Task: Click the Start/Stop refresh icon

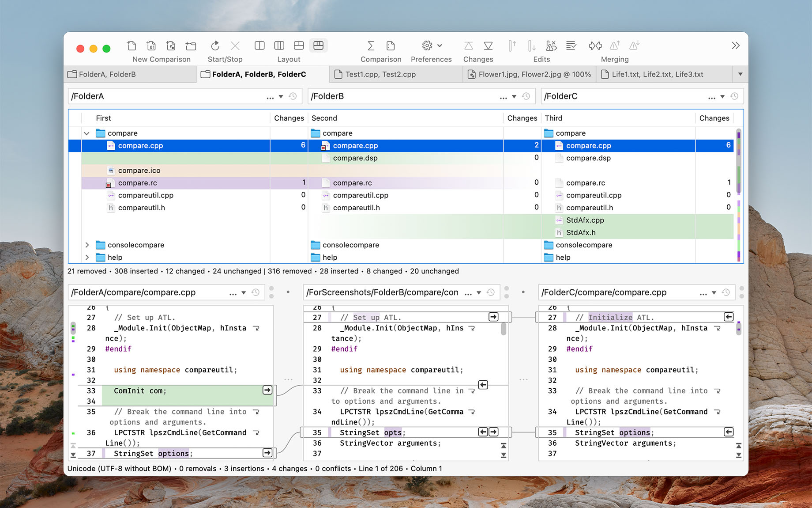Action: [x=215, y=45]
